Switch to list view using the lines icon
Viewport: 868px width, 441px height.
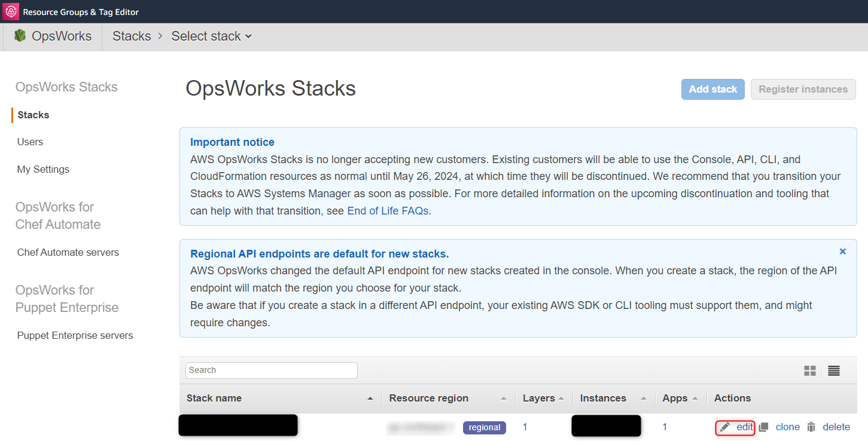[x=833, y=370]
